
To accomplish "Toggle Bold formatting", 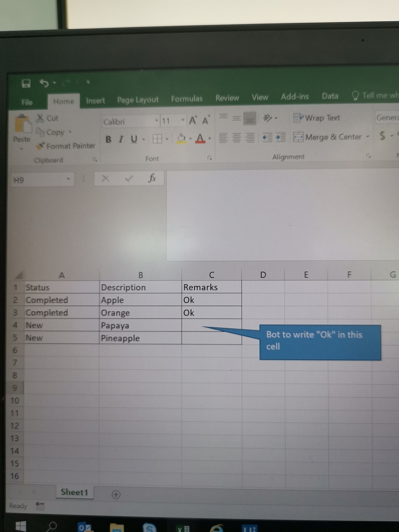I will (x=108, y=139).
